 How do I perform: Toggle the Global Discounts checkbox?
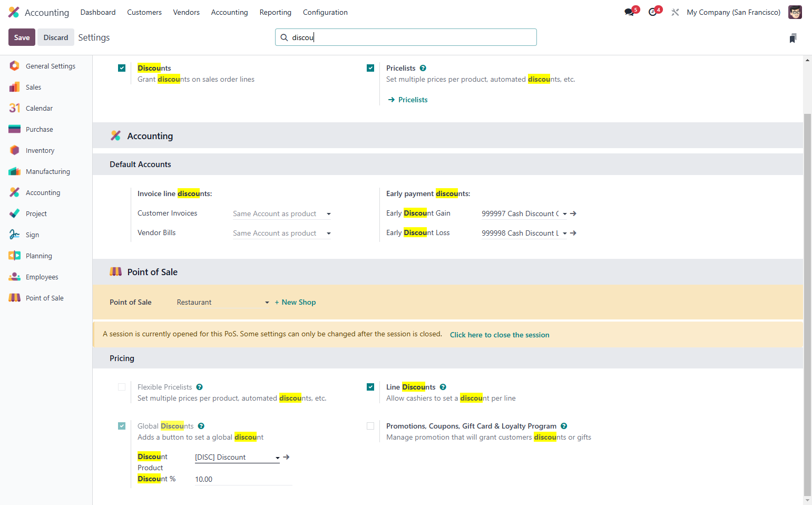(122, 426)
